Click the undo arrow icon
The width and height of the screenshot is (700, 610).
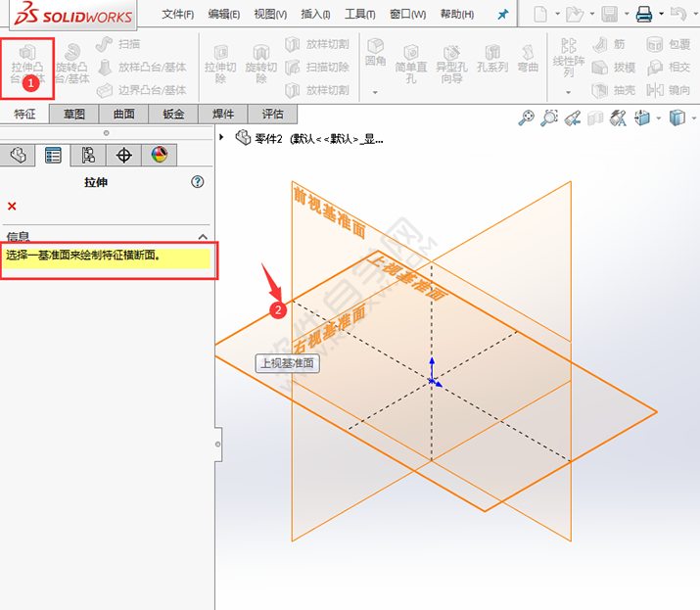point(678,15)
